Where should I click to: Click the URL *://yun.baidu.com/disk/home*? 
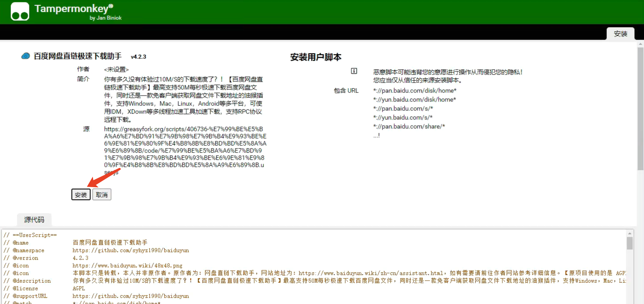click(415, 99)
